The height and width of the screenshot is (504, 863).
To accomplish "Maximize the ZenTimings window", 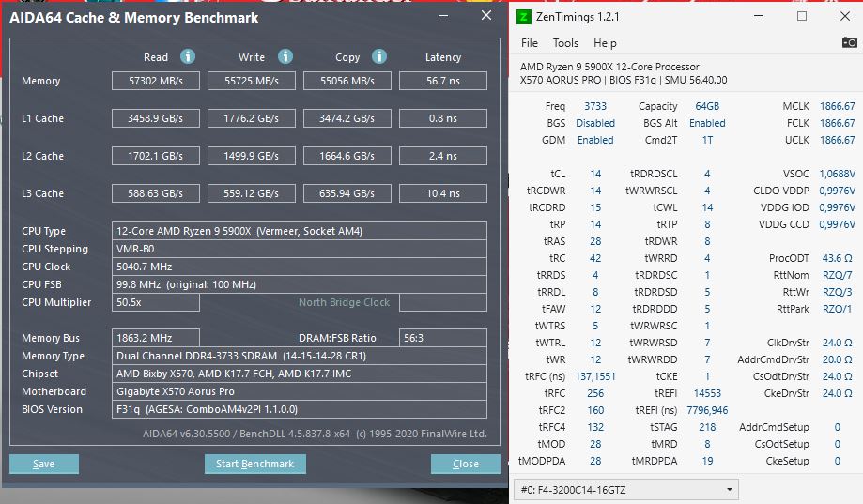I will (x=802, y=16).
